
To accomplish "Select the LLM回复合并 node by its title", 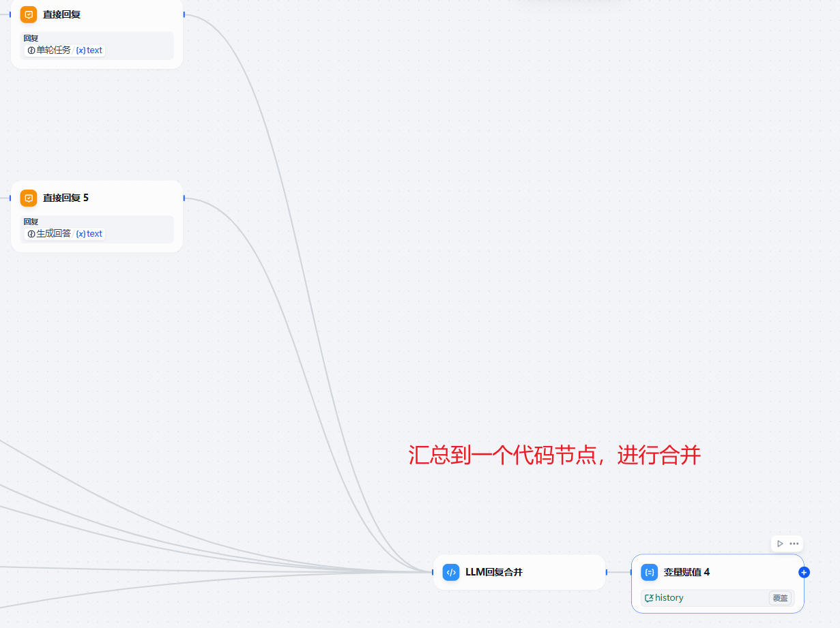I will click(x=494, y=572).
